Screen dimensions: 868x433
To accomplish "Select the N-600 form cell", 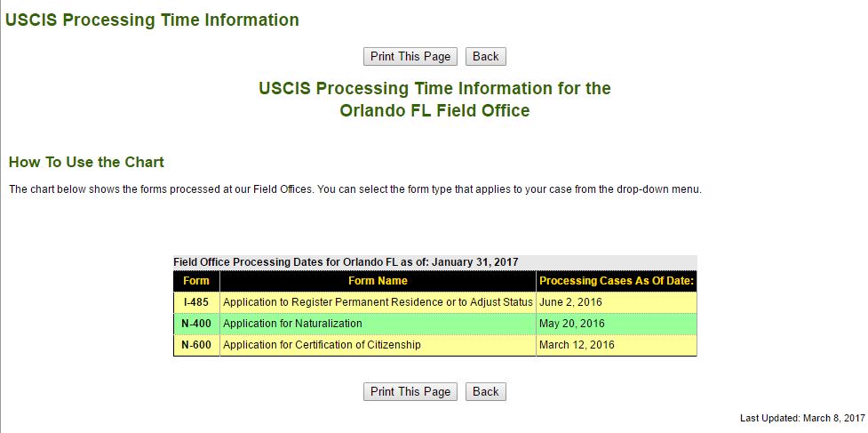I will (196, 345).
